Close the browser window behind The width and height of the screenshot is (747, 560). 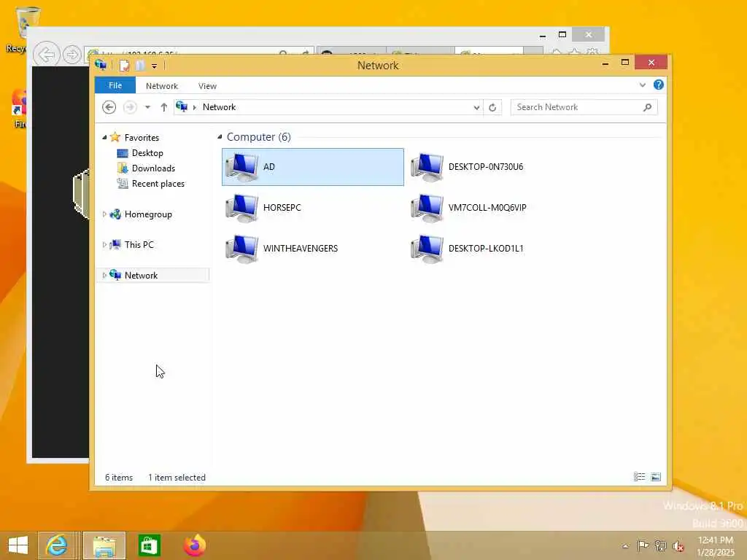(x=589, y=34)
